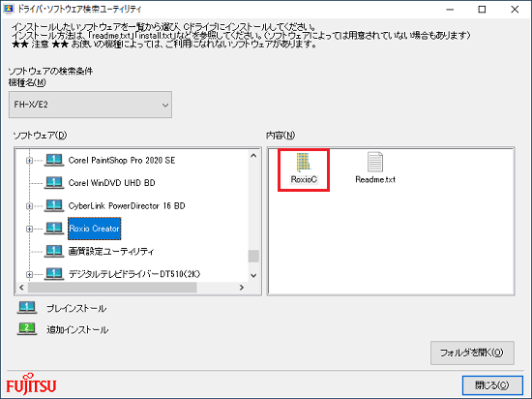532x399 pixels.
Task: Click the laptop icon beside Corel PaintShop Pro
Action: [54, 160]
